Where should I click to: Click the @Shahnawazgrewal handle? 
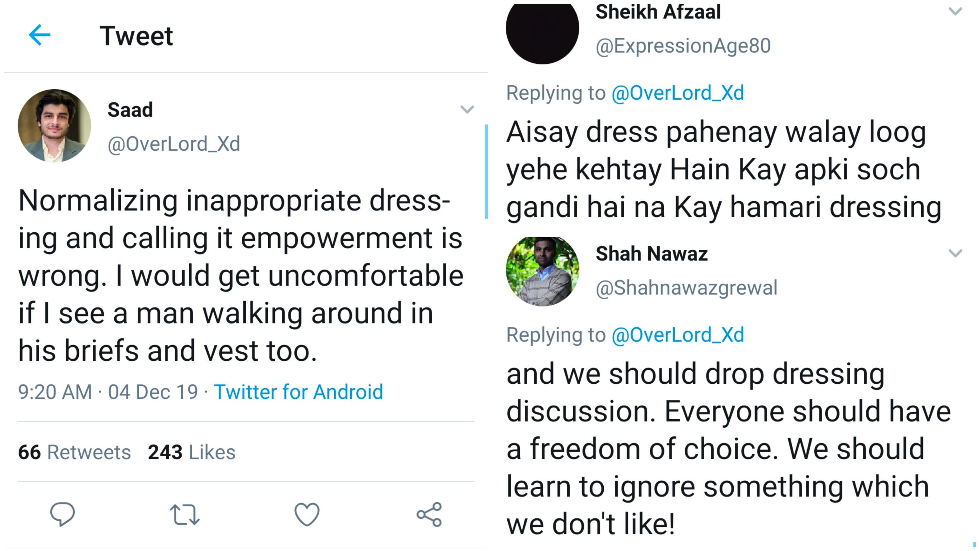686,288
